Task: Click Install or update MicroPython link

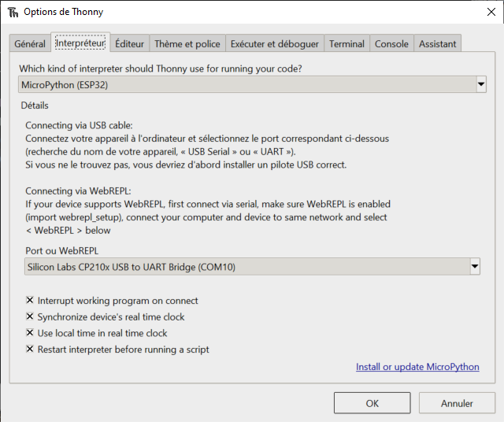Action: 417,367
